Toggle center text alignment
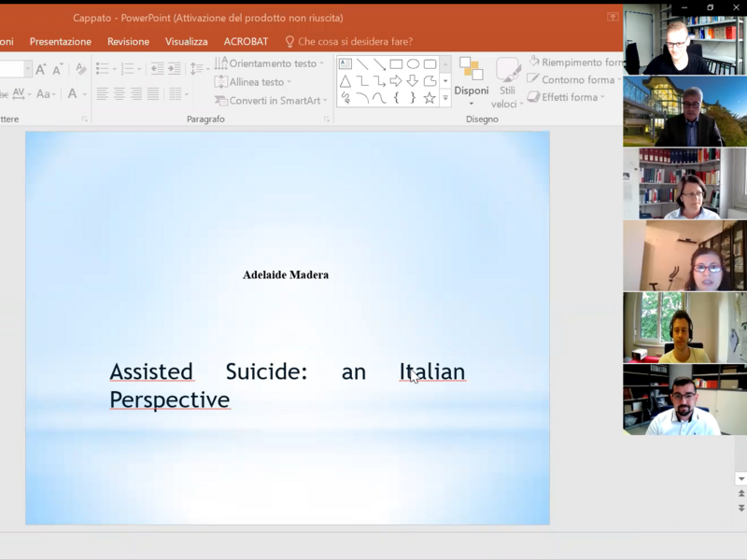 (120, 94)
